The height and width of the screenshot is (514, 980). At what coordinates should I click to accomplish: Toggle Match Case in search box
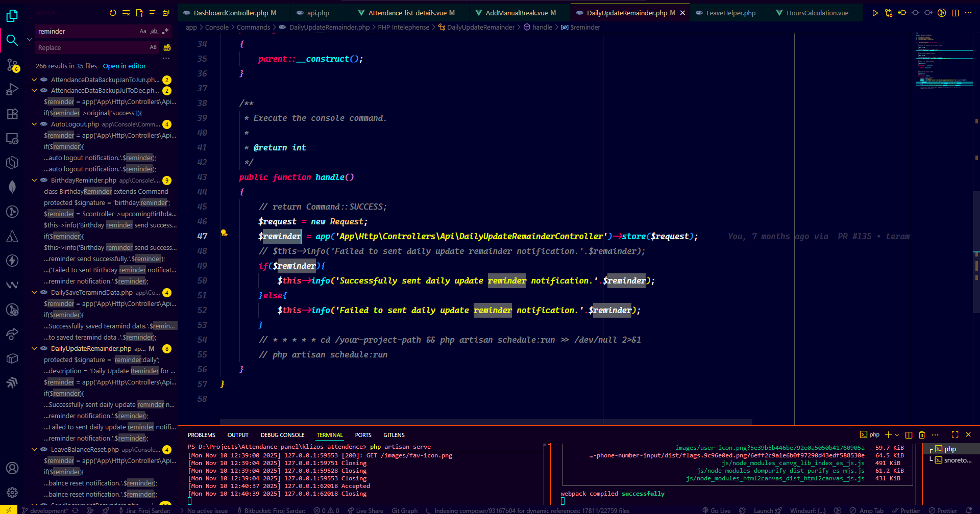143,32
